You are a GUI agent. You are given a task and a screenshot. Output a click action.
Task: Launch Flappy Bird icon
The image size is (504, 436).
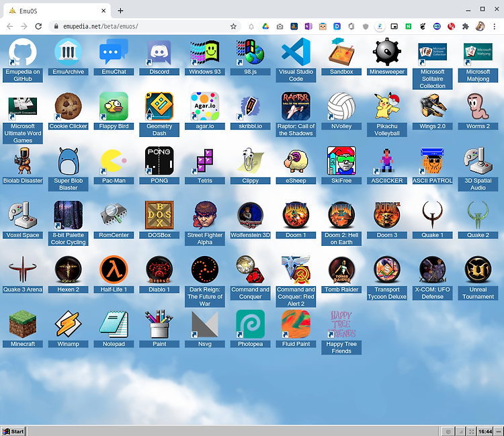point(114,106)
